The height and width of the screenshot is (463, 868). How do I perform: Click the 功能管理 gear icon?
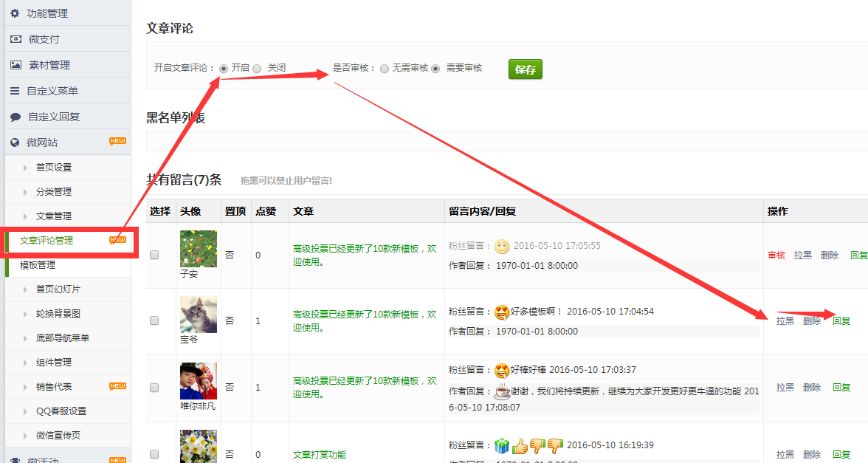point(15,13)
